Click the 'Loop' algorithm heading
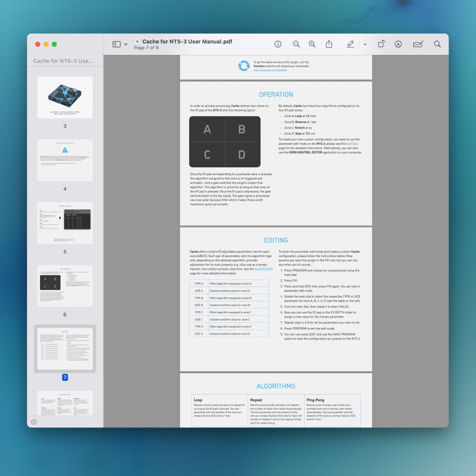This screenshot has width=476, height=476. click(x=198, y=400)
